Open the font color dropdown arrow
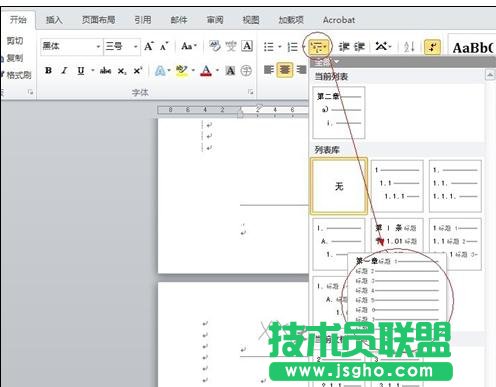The image size is (496, 387). pos(217,71)
